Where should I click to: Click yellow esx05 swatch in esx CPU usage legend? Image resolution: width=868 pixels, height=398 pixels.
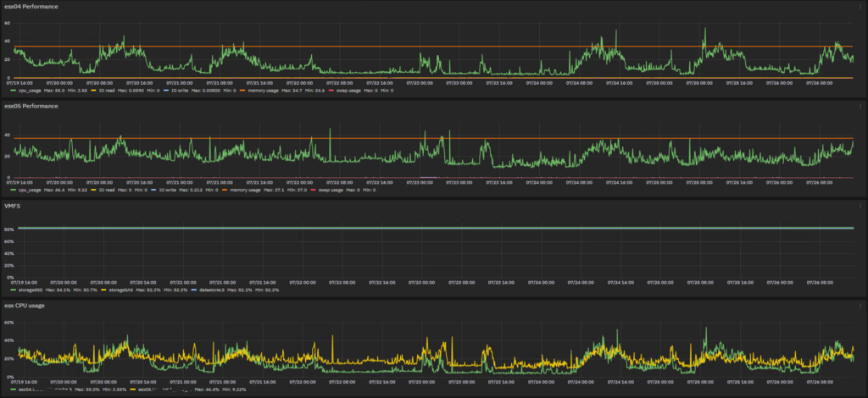pos(133,390)
